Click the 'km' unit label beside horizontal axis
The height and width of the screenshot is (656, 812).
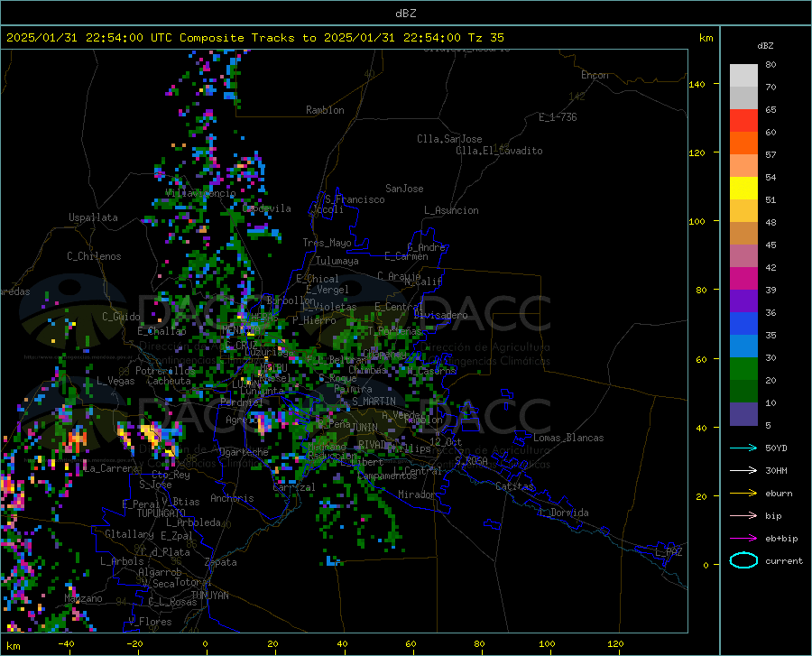click(x=13, y=646)
